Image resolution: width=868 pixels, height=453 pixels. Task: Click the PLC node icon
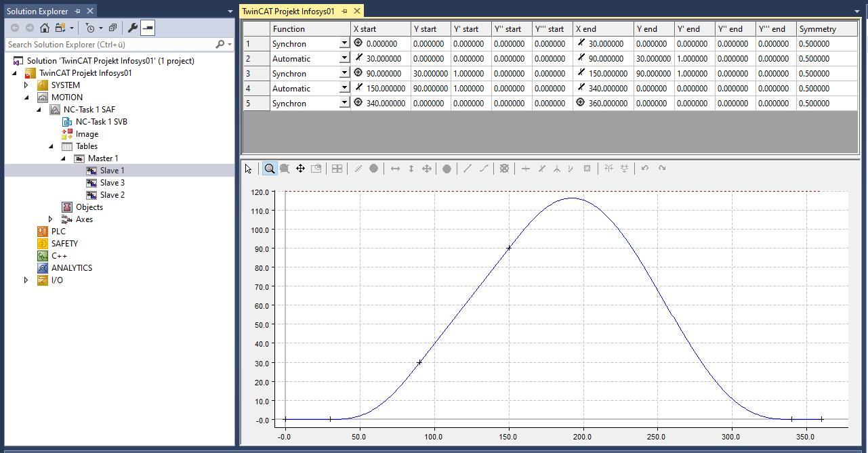(43, 232)
